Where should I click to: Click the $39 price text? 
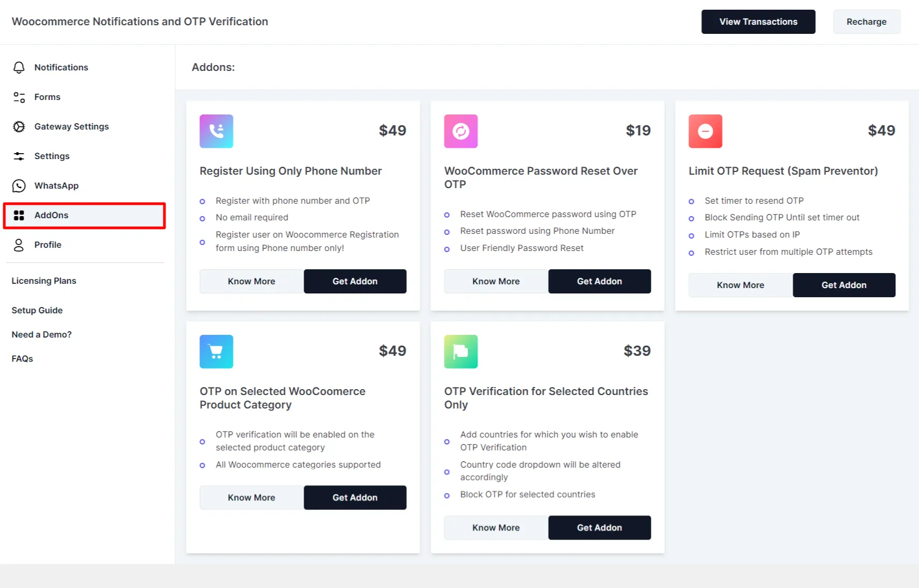(637, 351)
